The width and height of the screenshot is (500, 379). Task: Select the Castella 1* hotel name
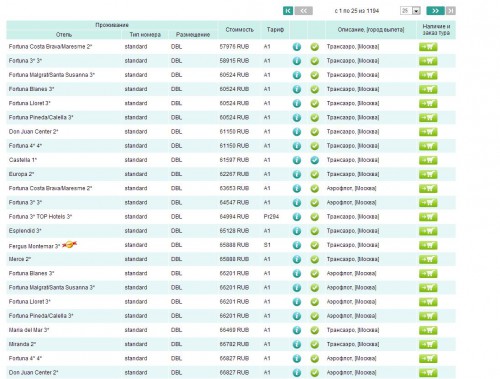[x=23, y=160]
